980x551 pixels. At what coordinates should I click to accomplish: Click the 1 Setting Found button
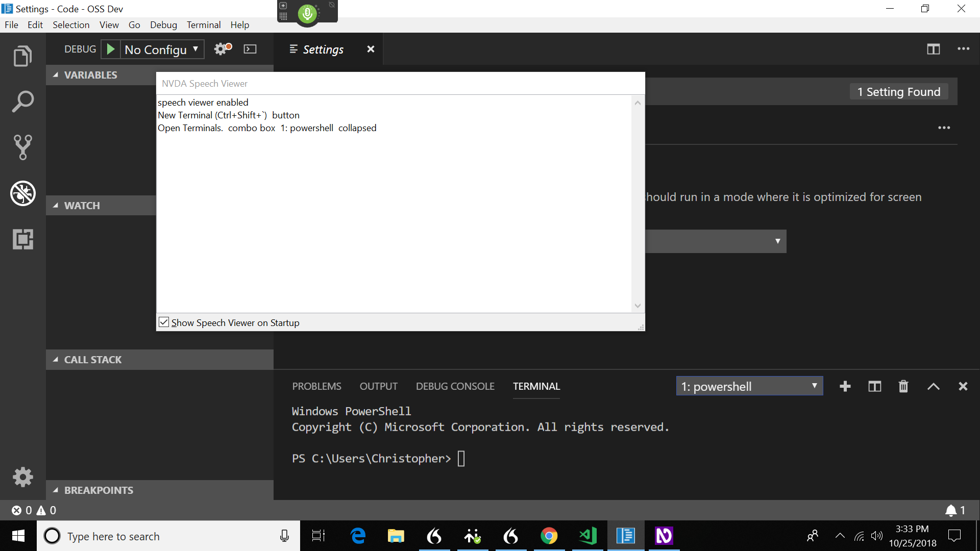[x=899, y=91]
